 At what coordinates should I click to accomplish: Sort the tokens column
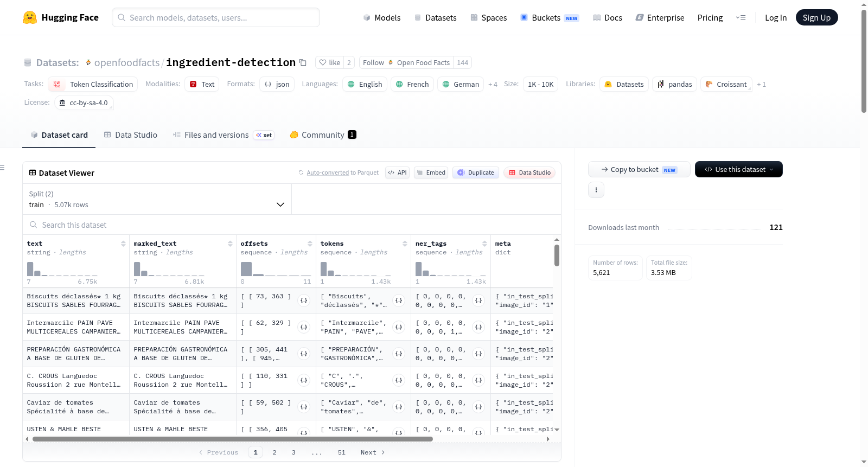click(405, 244)
